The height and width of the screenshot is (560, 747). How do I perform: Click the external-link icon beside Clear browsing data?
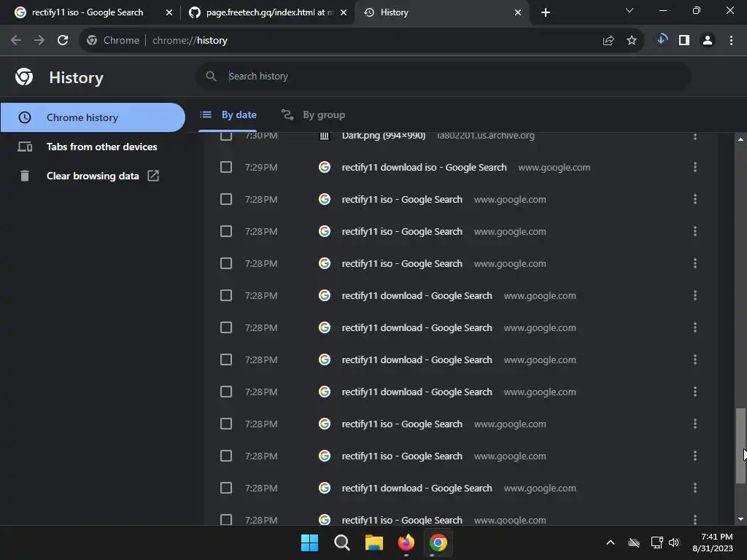tap(153, 176)
